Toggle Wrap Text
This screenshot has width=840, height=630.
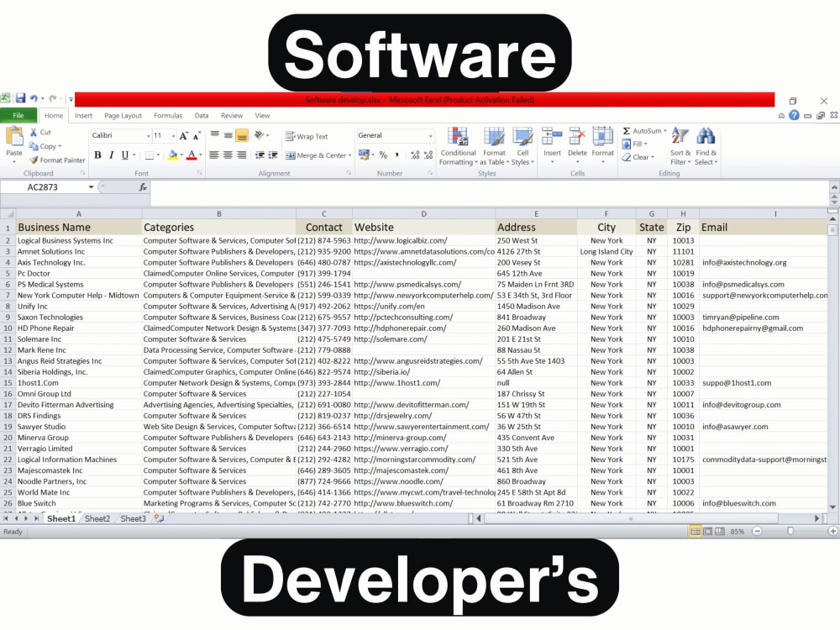pos(307,137)
